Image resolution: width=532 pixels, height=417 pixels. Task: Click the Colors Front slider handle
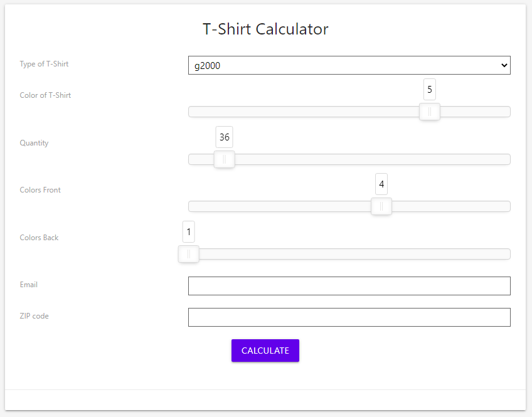(x=381, y=206)
